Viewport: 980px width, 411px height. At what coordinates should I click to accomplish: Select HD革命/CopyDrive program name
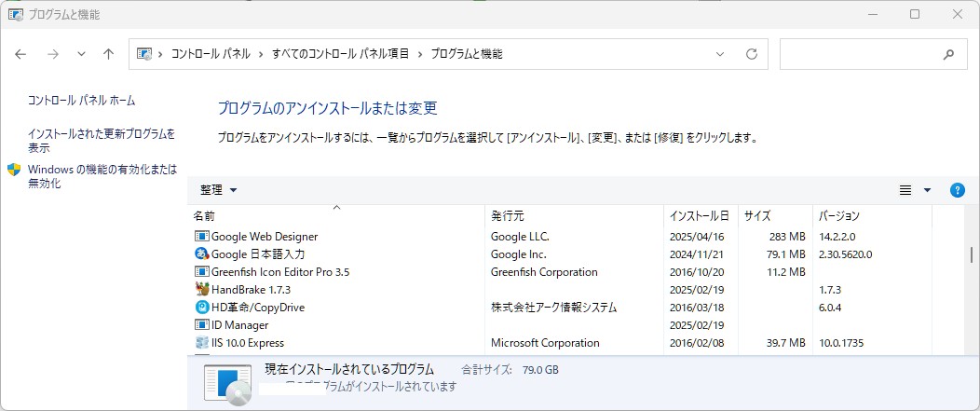click(258, 308)
